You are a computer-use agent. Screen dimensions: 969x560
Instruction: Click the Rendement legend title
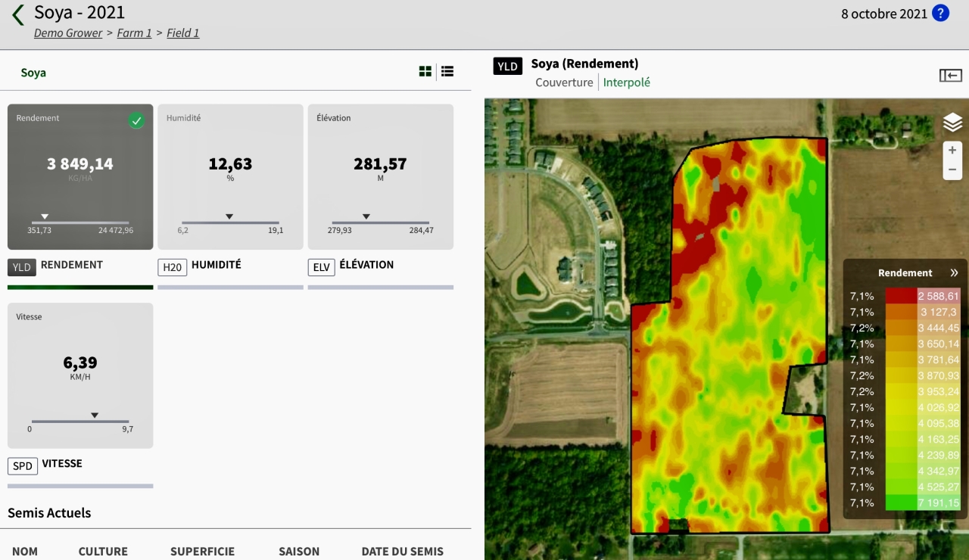click(x=905, y=273)
